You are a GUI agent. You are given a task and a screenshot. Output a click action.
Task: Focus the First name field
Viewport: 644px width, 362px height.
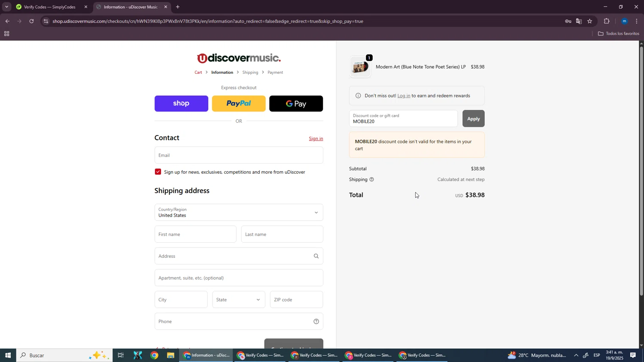pos(195,234)
